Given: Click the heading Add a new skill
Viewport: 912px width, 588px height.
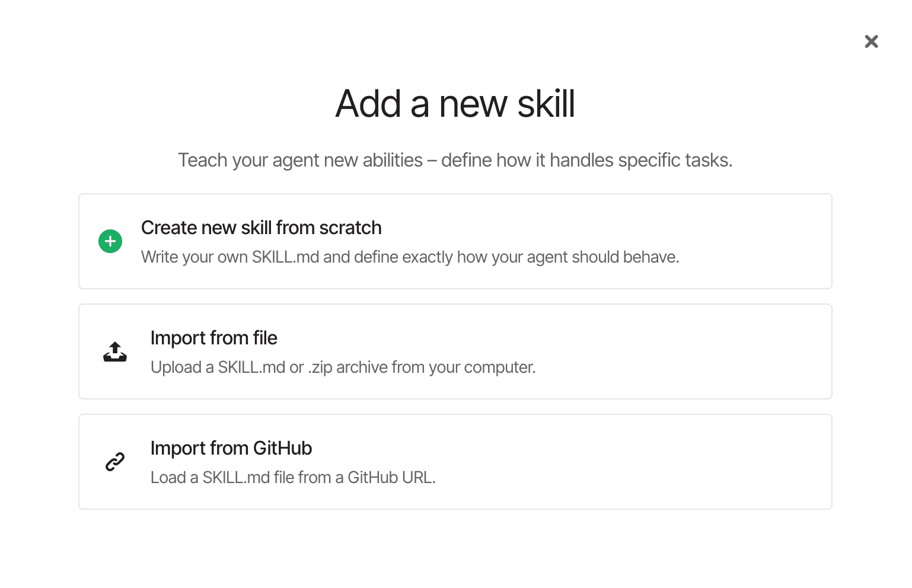Looking at the screenshot, I should pos(455,104).
